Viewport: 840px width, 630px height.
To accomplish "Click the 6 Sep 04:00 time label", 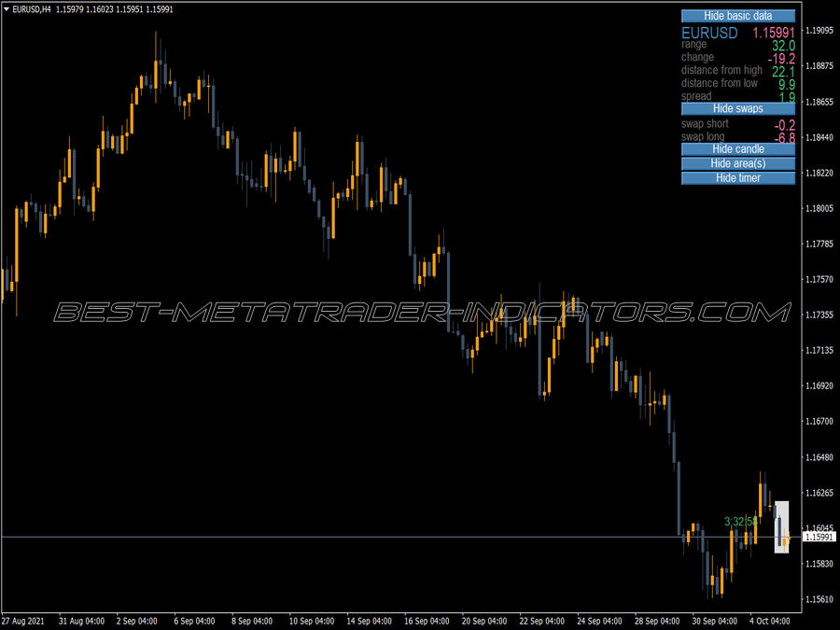I will pyautogui.click(x=194, y=622).
